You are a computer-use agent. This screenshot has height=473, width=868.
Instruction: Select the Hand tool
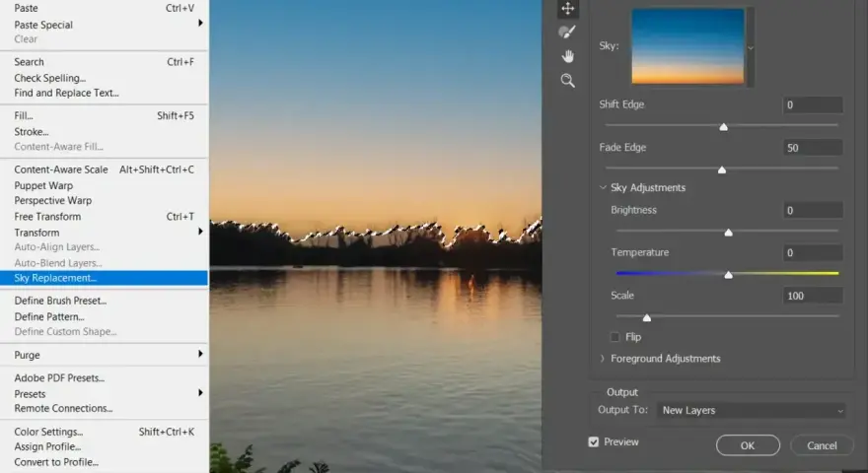click(x=567, y=56)
